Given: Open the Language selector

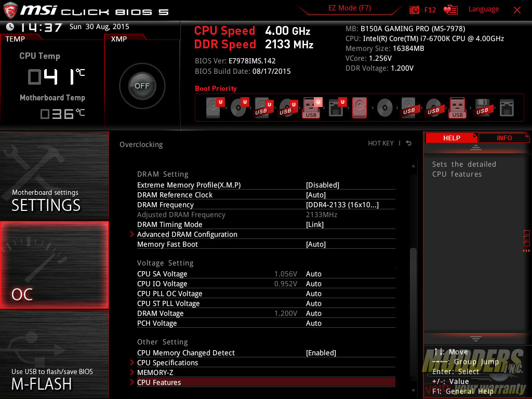Looking at the screenshot, I should (484, 9).
